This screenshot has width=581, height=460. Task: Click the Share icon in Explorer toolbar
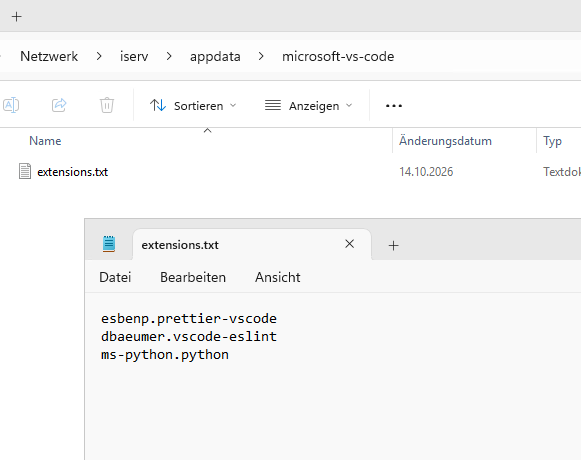click(59, 105)
